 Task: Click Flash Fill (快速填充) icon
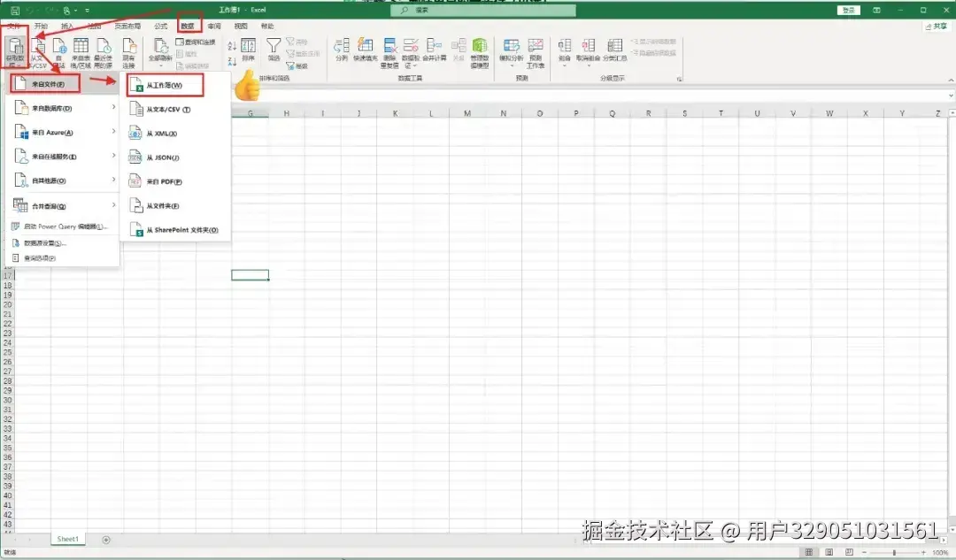366,50
